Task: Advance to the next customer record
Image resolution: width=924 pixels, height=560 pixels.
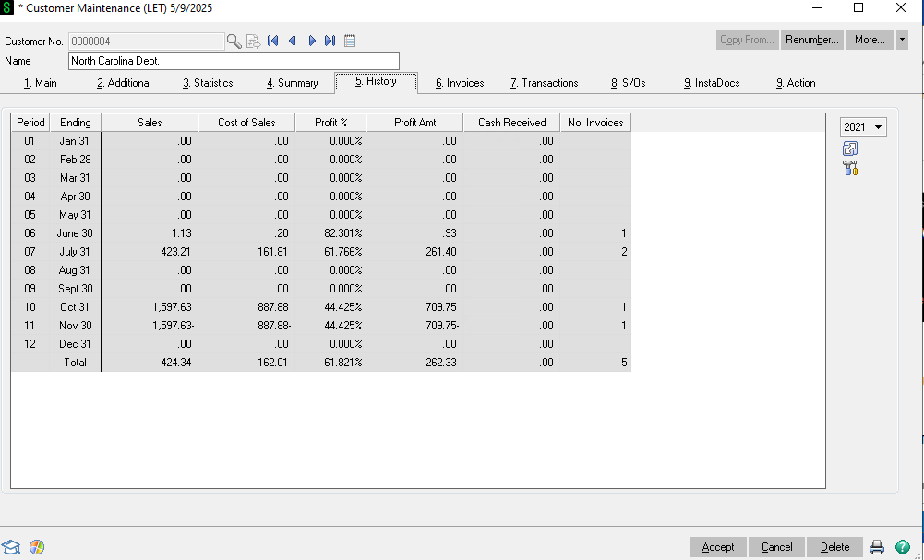Action: click(312, 41)
